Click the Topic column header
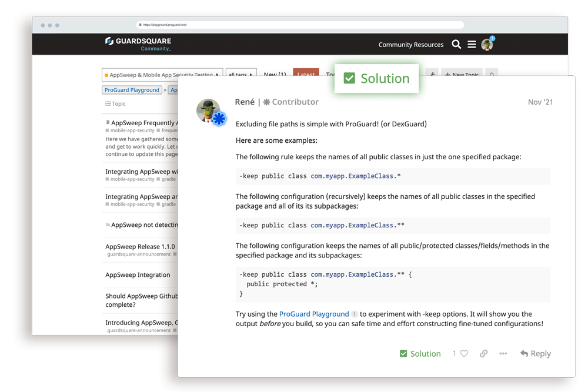The width and height of the screenshot is (588, 392). tap(115, 104)
